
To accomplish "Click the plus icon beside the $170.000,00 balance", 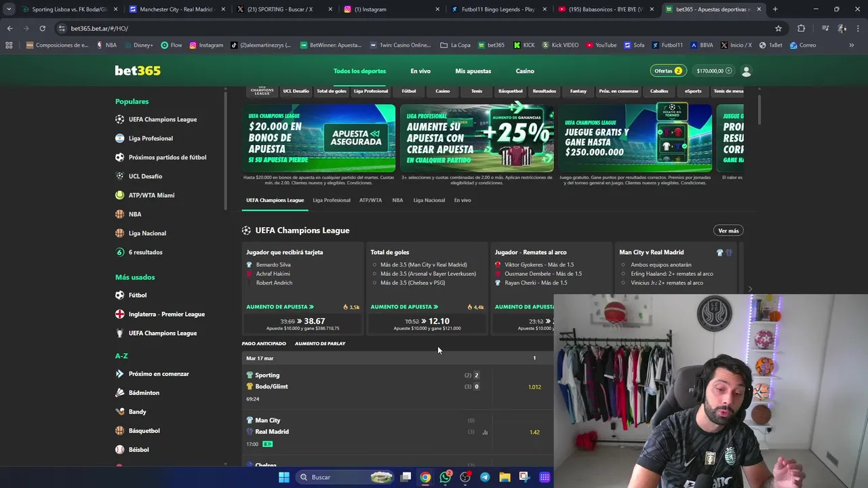I will click(729, 70).
